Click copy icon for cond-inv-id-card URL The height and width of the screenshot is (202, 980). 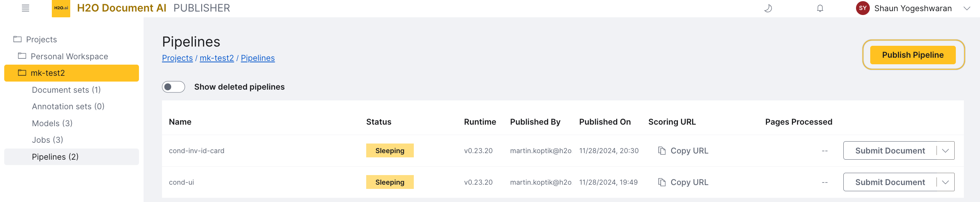pyautogui.click(x=662, y=150)
